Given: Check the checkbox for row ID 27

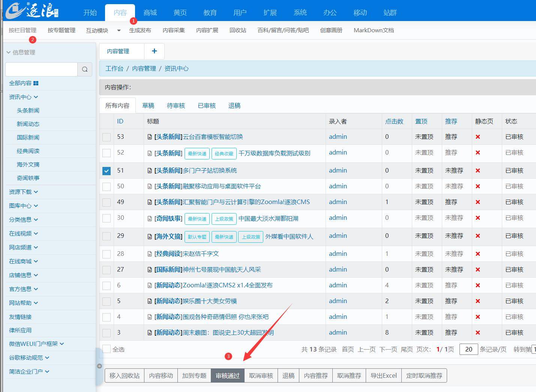Looking at the screenshot, I should tap(107, 270).
